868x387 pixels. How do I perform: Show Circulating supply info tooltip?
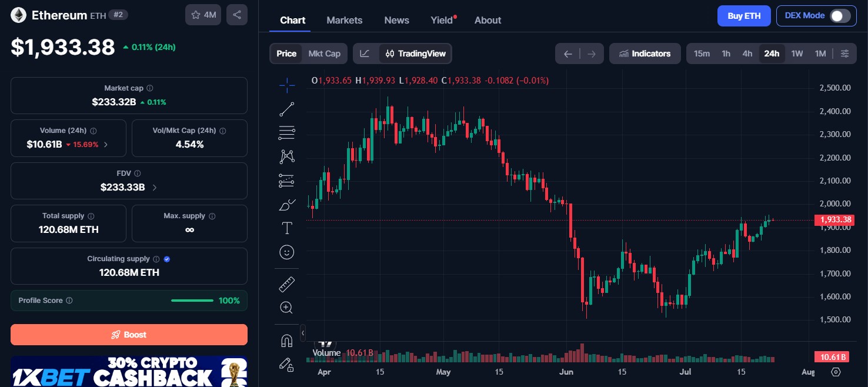point(156,259)
